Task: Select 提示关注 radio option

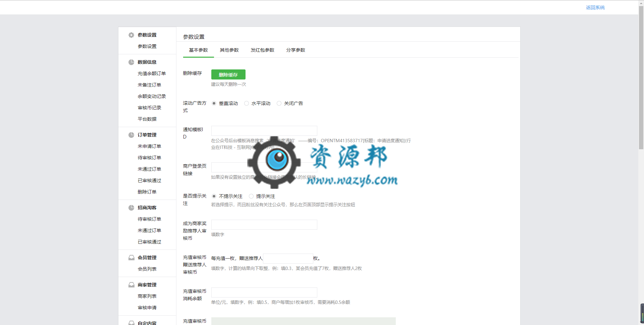Action: coord(251,196)
